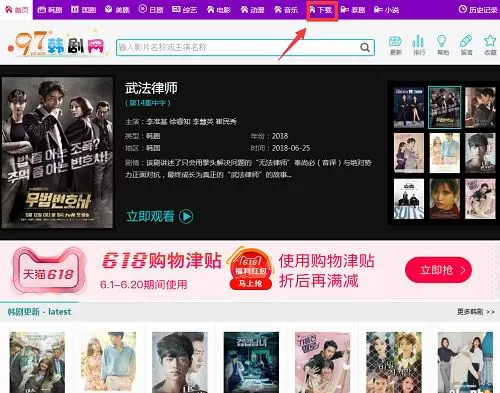Open the two women in white poster in latest row
500x393 pixels.
[x=465, y=362]
